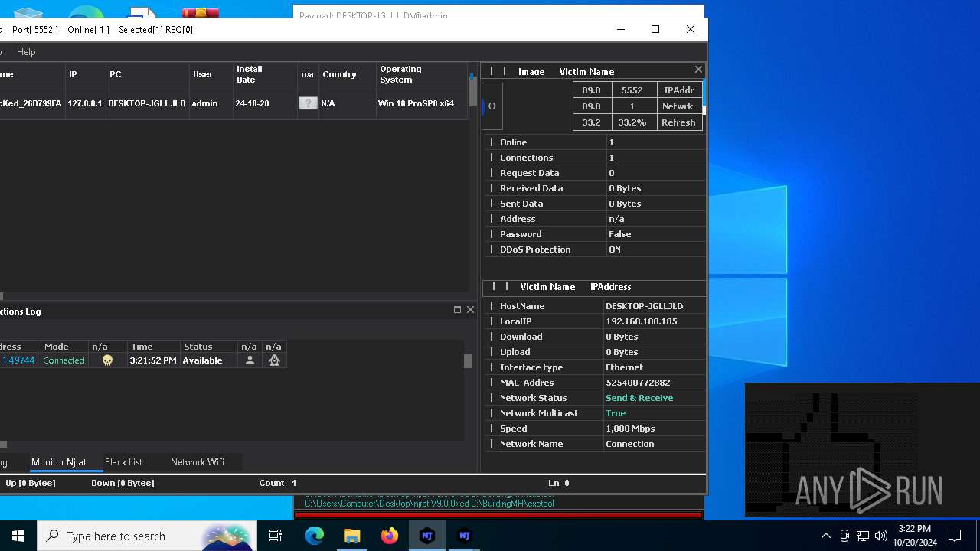Sort by User column header
The image size is (980, 551).
tap(211, 74)
